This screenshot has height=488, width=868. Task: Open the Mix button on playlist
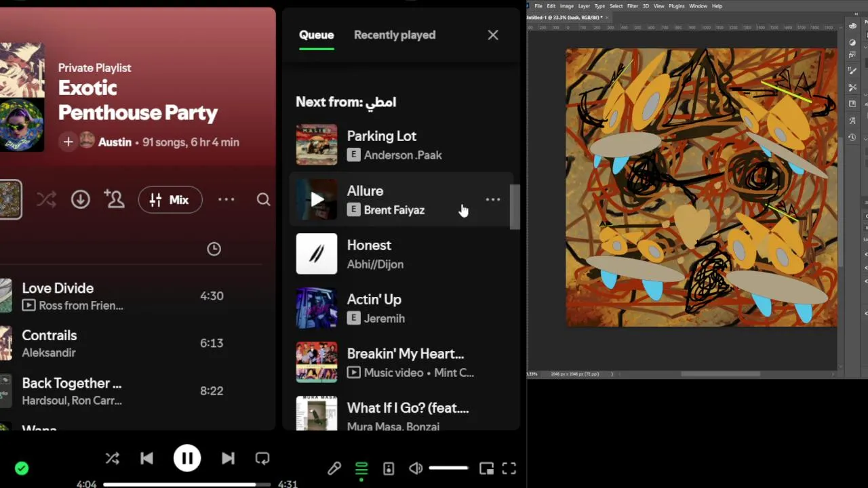(x=170, y=199)
